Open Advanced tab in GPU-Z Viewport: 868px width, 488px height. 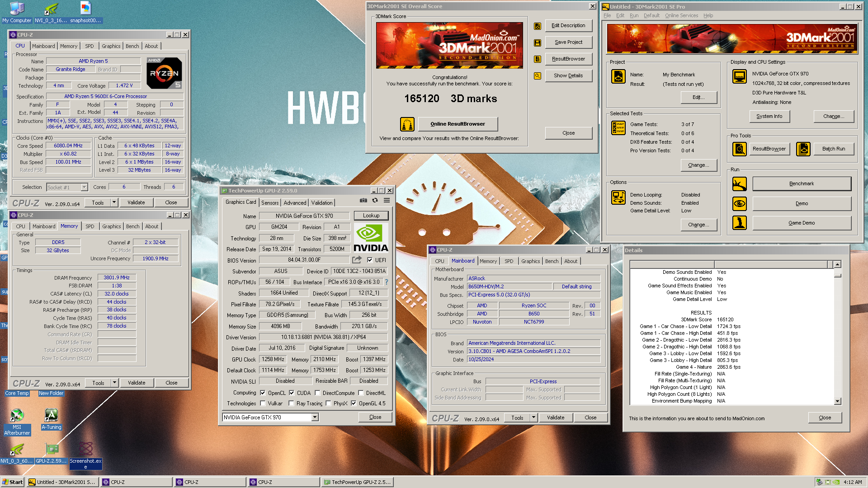coord(295,203)
